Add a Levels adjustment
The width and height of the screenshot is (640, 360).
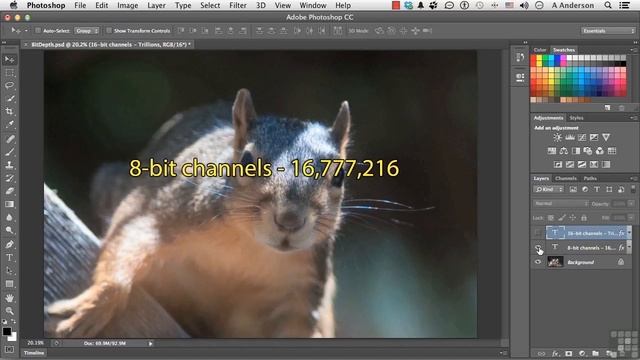[x=570, y=138]
